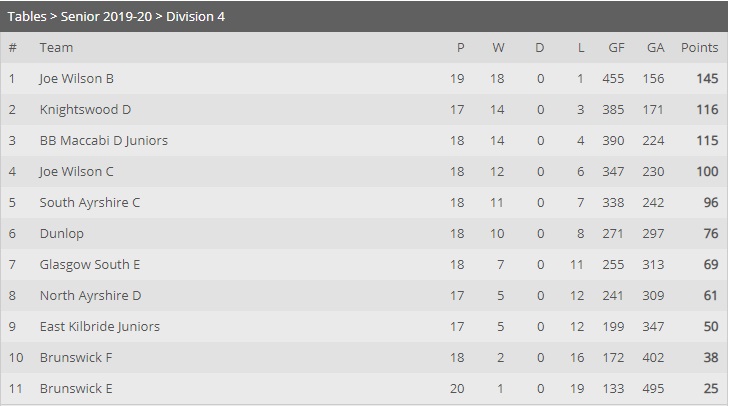The image size is (729, 406).
Task: Open Joe Wilson B team
Action: tap(77, 79)
